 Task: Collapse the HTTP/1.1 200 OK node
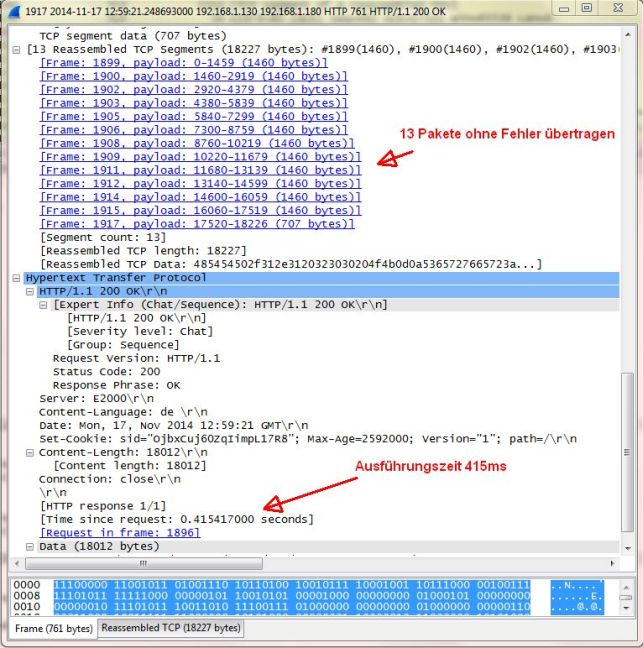point(30,291)
